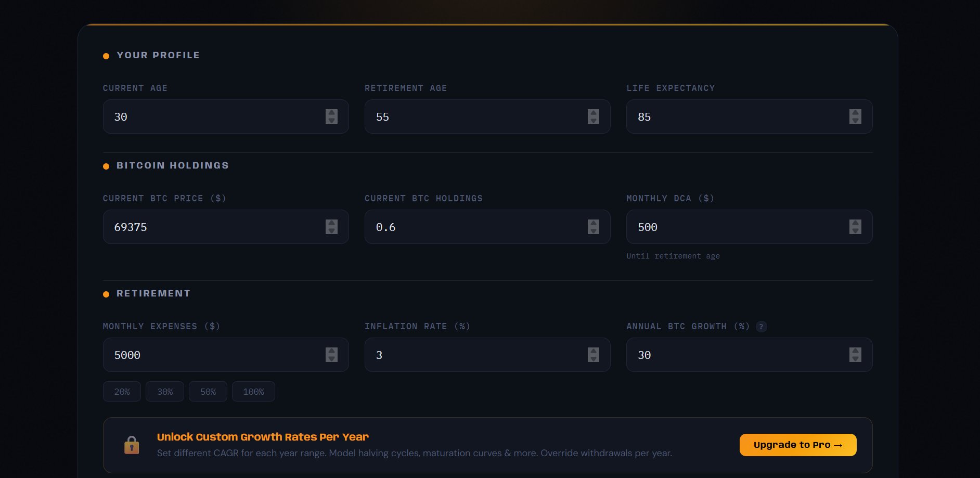Increment Current Age using its up arrow
The width and height of the screenshot is (980, 478).
click(x=331, y=113)
